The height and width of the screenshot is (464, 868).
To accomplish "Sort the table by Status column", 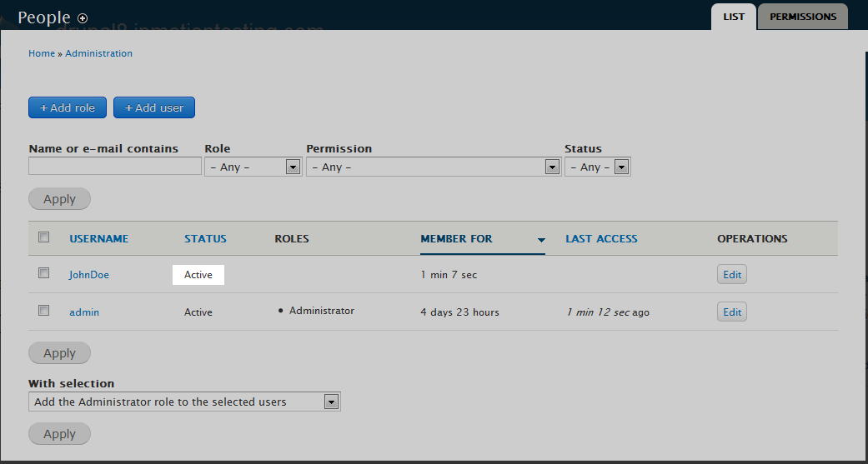I will pos(205,239).
